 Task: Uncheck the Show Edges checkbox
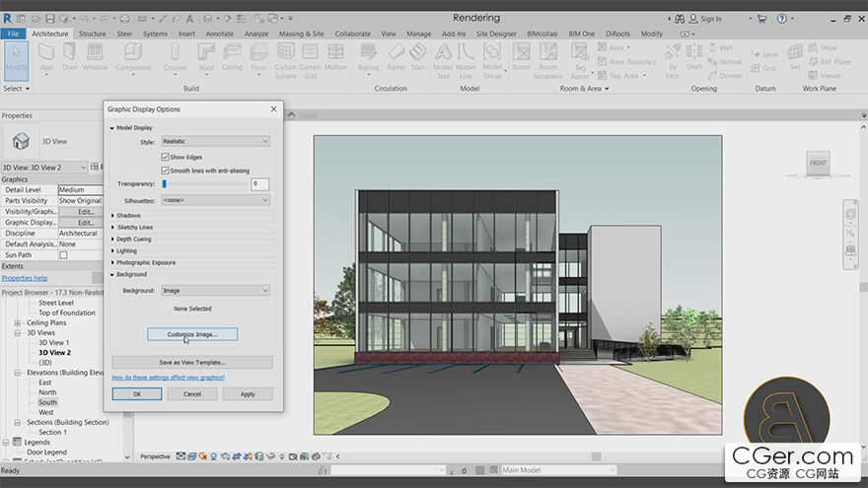point(165,157)
